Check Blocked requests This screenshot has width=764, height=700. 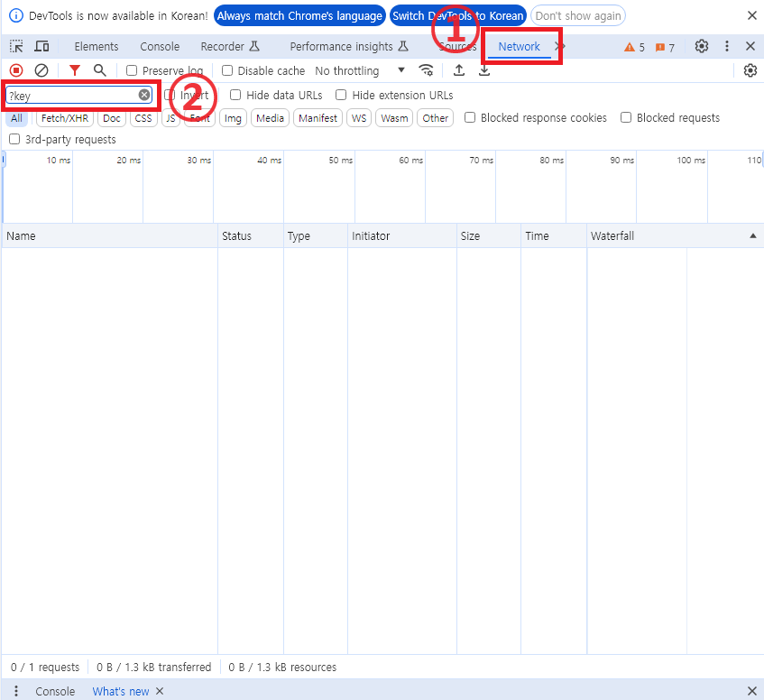[626, 117]
